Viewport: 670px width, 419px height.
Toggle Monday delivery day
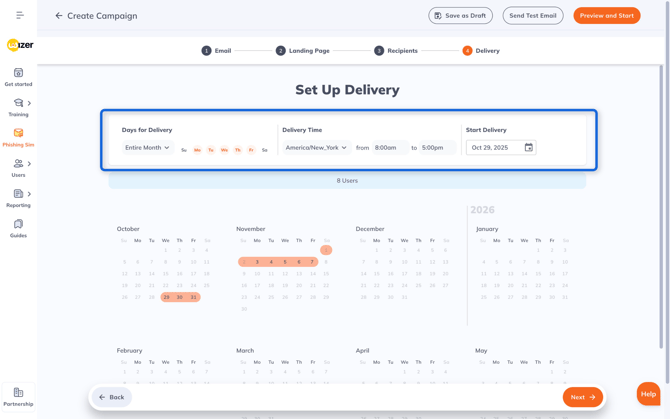pyautogui.click(x=197, y=150)
